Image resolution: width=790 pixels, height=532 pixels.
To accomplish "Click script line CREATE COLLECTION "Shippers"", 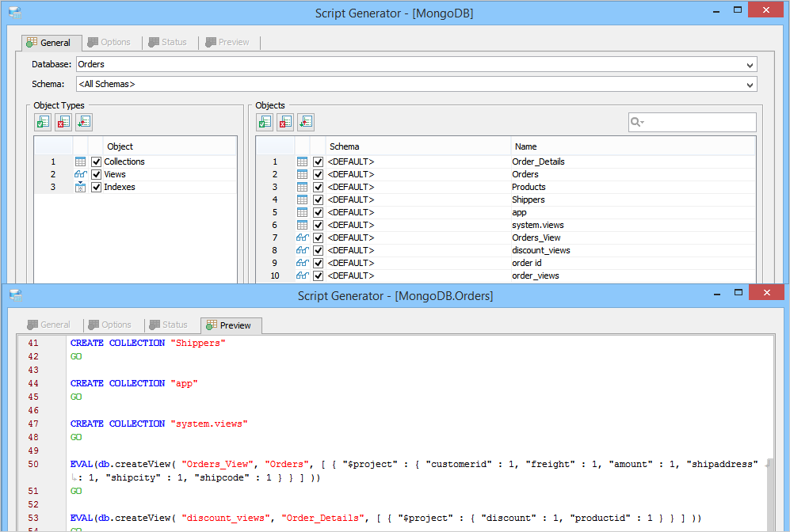I will coord(147,343).
